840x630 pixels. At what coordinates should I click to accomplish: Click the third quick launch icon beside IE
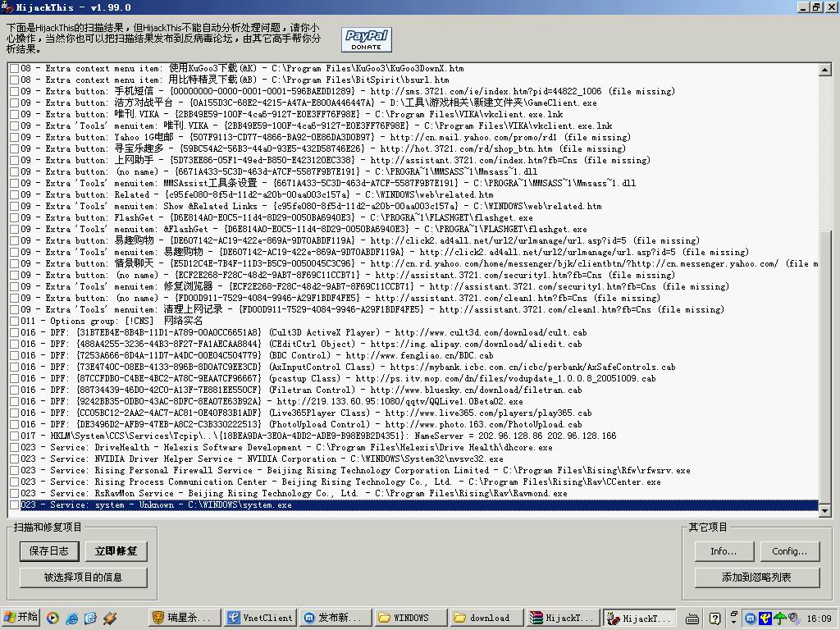coord(90,619)
